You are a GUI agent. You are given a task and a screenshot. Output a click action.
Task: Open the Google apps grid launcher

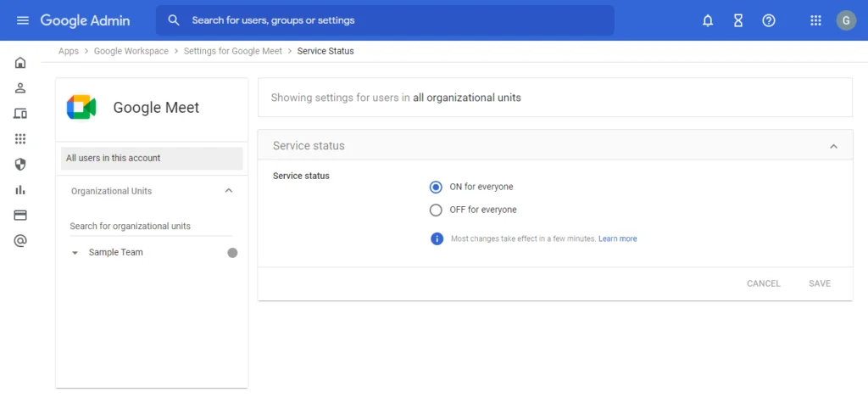[x=815, y=20]
